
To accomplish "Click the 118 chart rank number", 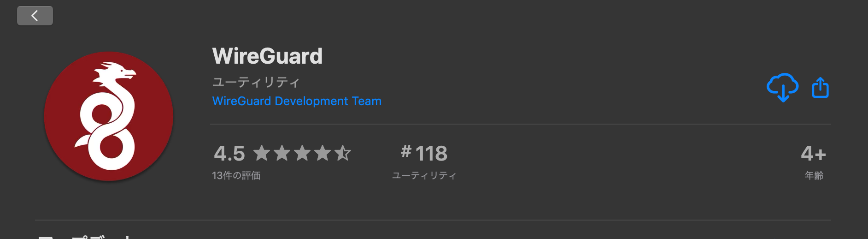I will [431, 153].
